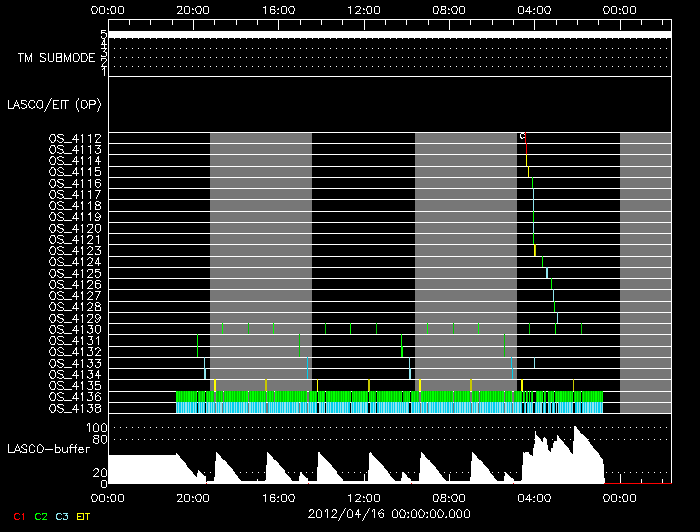Click the OS_4130 row label
The width and height of the screenshot is (700, 532).
pyautogui.click(x=75, y=330)
